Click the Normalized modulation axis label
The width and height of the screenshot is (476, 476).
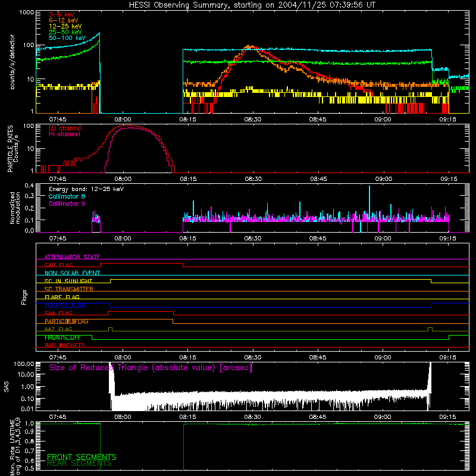(15, 208)
